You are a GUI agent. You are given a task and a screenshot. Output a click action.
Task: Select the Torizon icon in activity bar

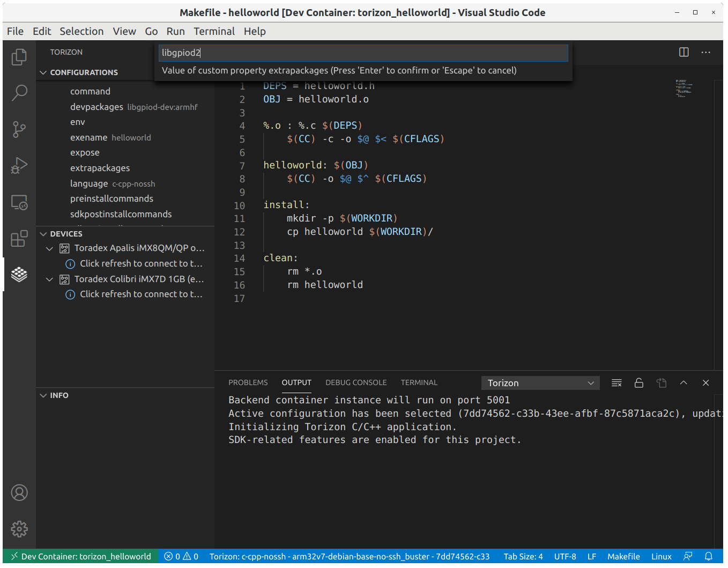click(x=19, y=275)
